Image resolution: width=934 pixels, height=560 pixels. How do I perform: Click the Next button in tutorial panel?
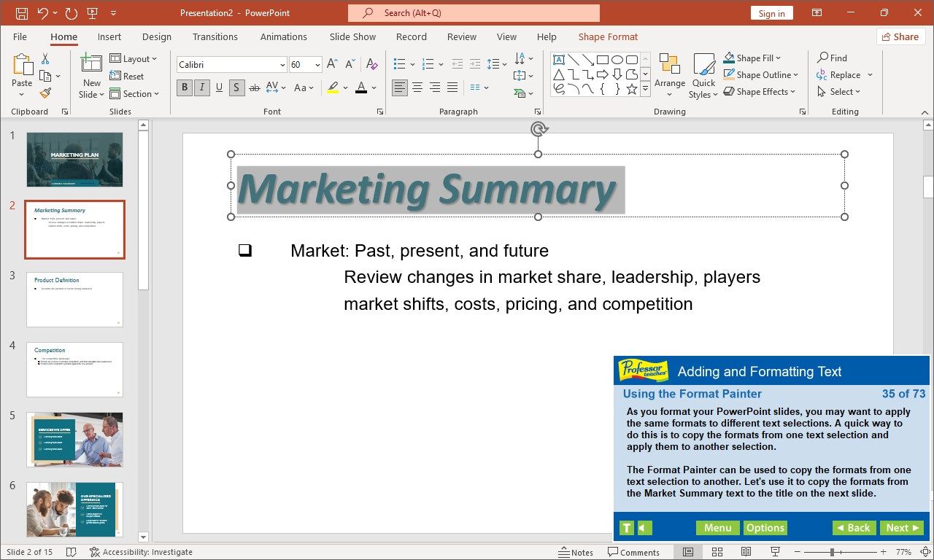click(903, 528)
